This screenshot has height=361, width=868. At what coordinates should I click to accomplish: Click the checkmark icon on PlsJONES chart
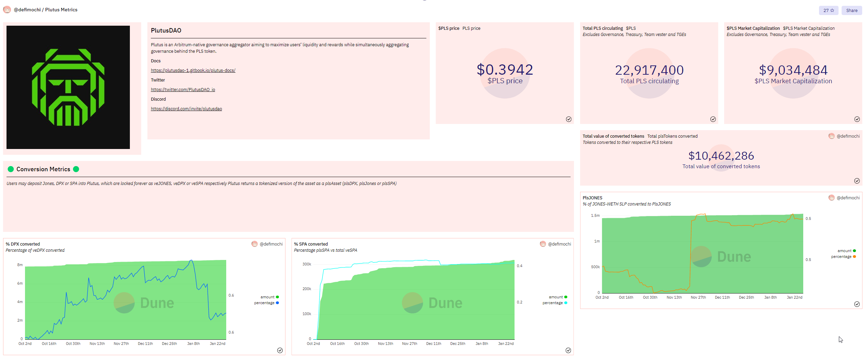(x=857, y=304)
